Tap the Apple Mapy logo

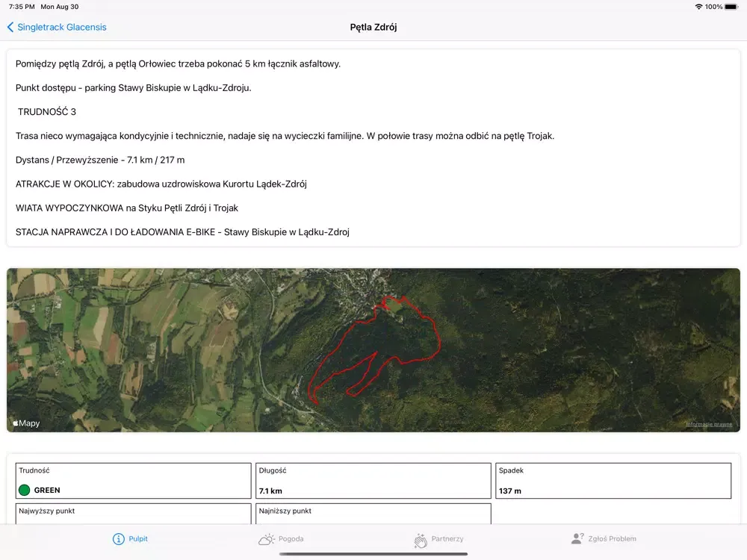[26, 423]
